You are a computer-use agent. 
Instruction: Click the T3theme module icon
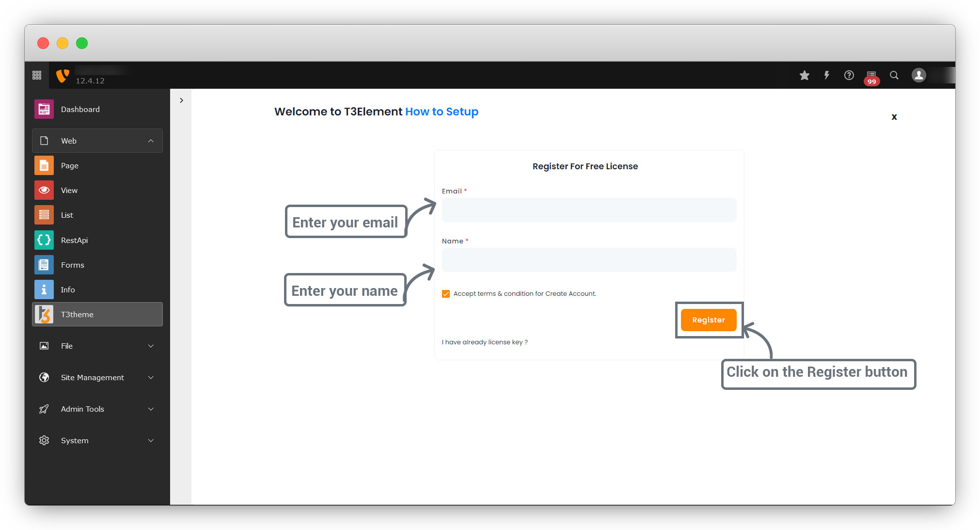(44, 314)
